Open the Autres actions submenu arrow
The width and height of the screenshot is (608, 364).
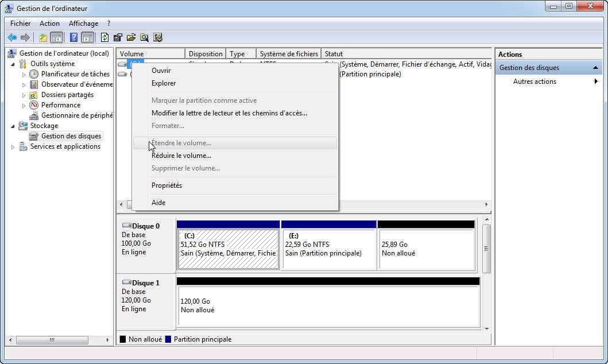(596, 82)
